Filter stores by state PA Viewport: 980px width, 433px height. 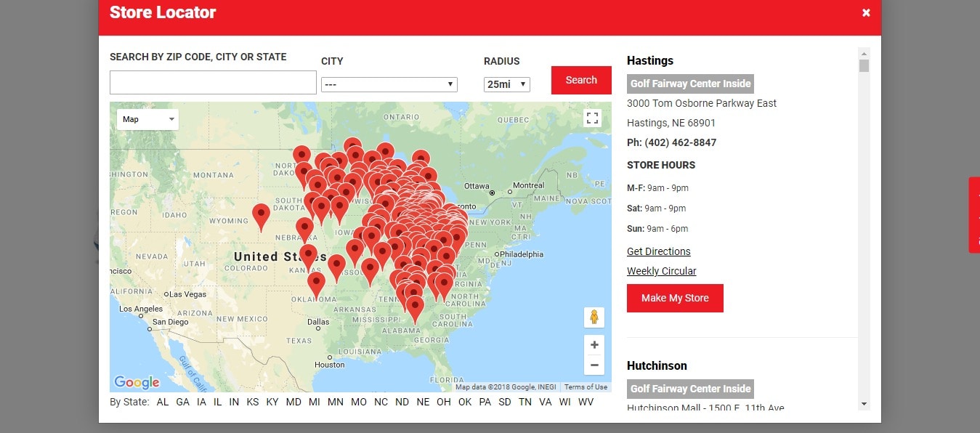[485, 402]
